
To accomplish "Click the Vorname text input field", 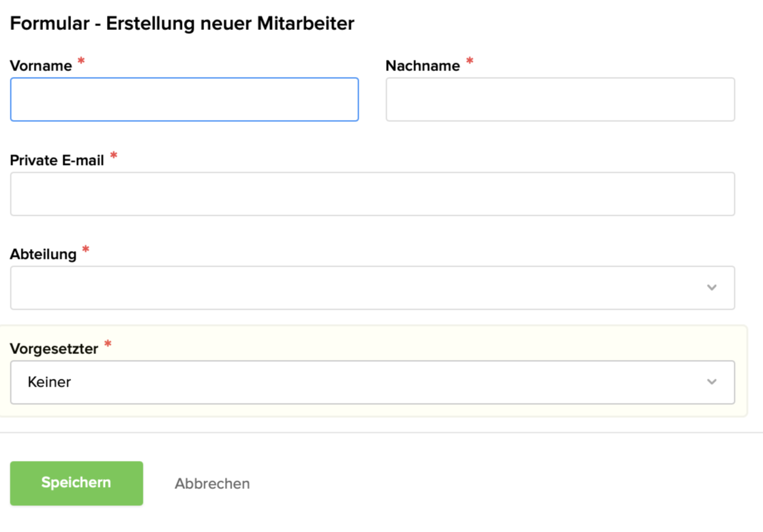I will click(184, 100).
